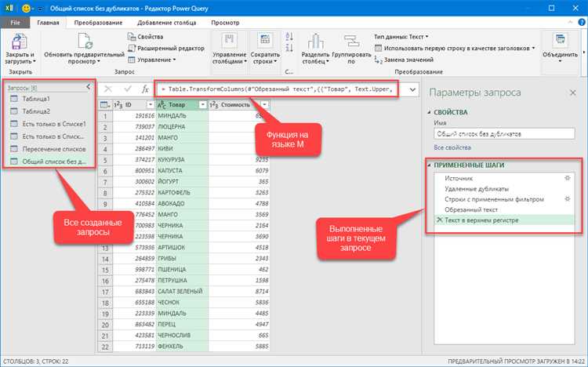This screenshot has height=367, width=588.
Task: Click the cell containing ФЕНХЕЛЬ
Action: pyautogui.click(x=182, y=347)
